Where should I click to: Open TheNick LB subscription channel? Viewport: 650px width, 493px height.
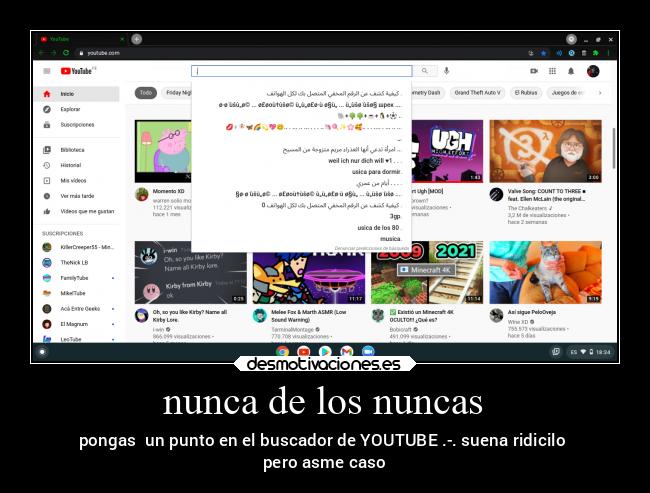[x=78, y=262]
